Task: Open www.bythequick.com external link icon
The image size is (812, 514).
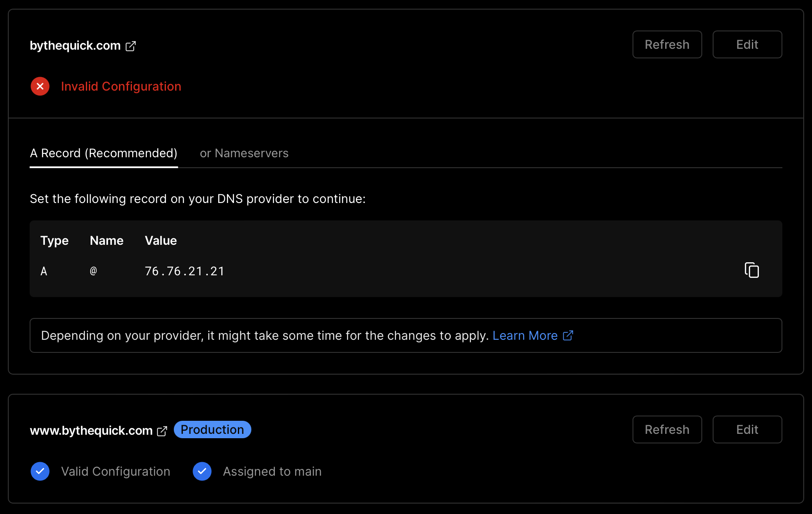Action: click(162, 431)
